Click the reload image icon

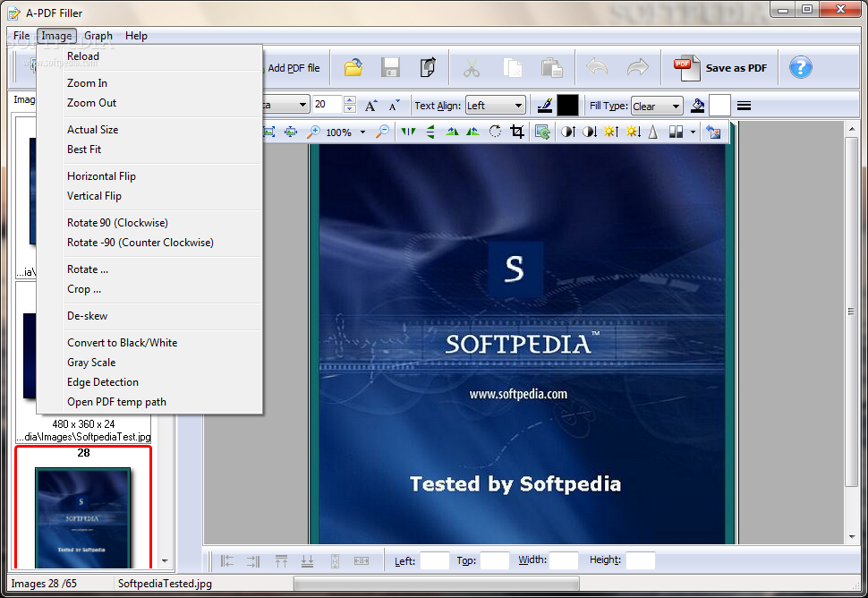tap(542, 132)
